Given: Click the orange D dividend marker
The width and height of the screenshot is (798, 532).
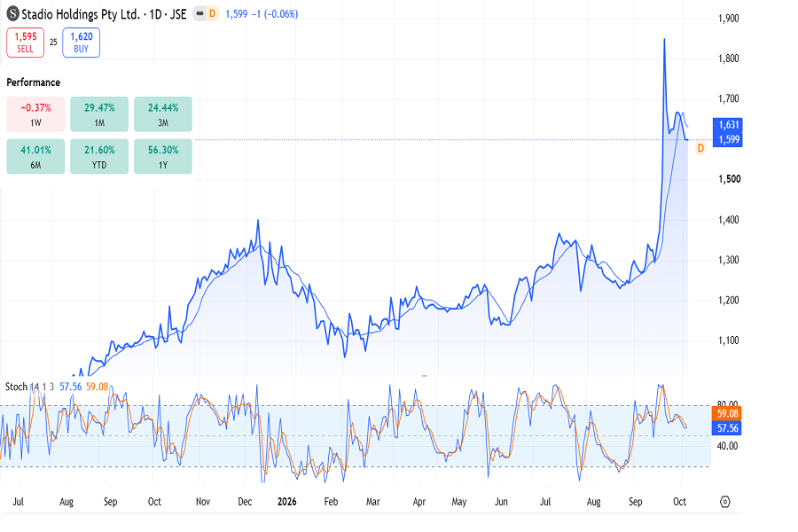Looking at the screenshot, I should click(700, 148).
